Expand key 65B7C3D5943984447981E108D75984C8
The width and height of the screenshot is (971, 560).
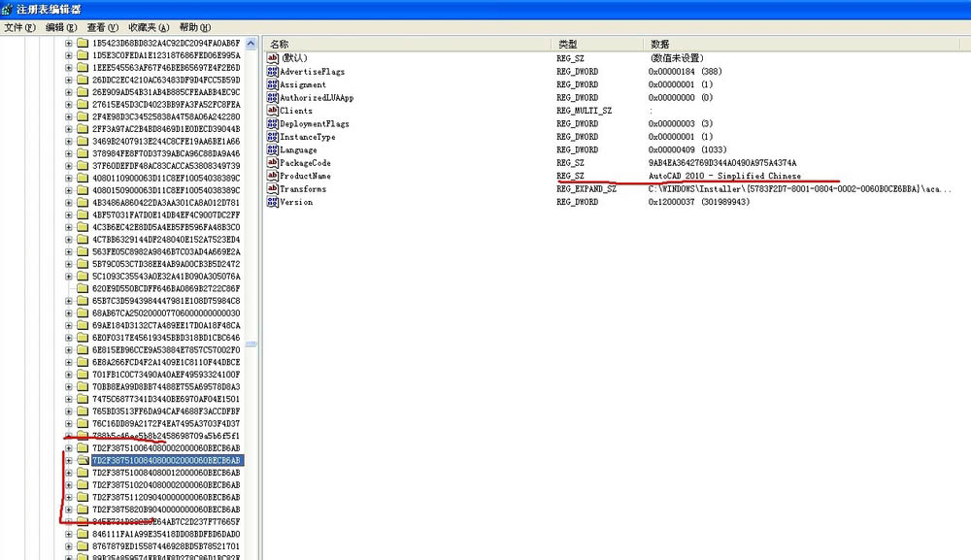pyautogui.click(x=69, y=301)
